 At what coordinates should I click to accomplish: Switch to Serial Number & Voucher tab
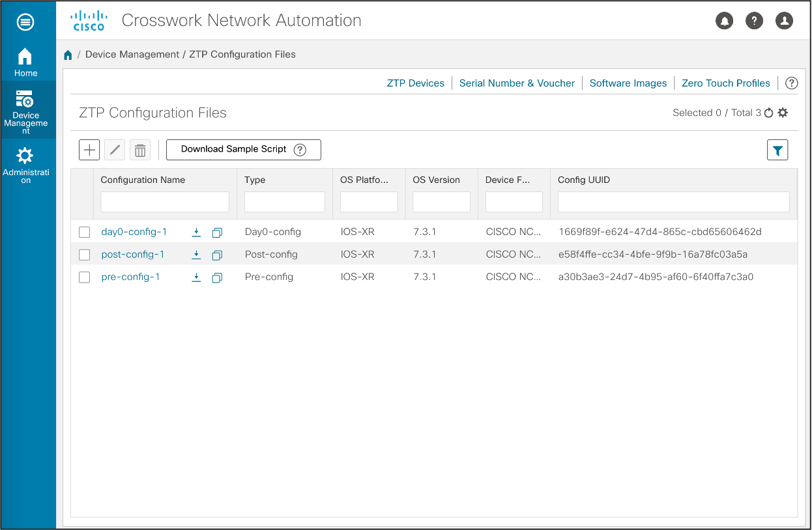[517, 83]
